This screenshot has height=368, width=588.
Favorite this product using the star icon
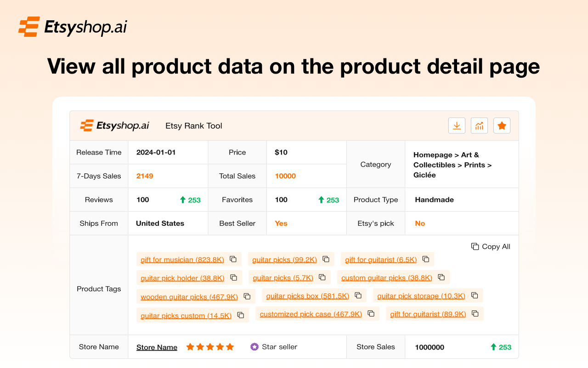click(502, 125)
